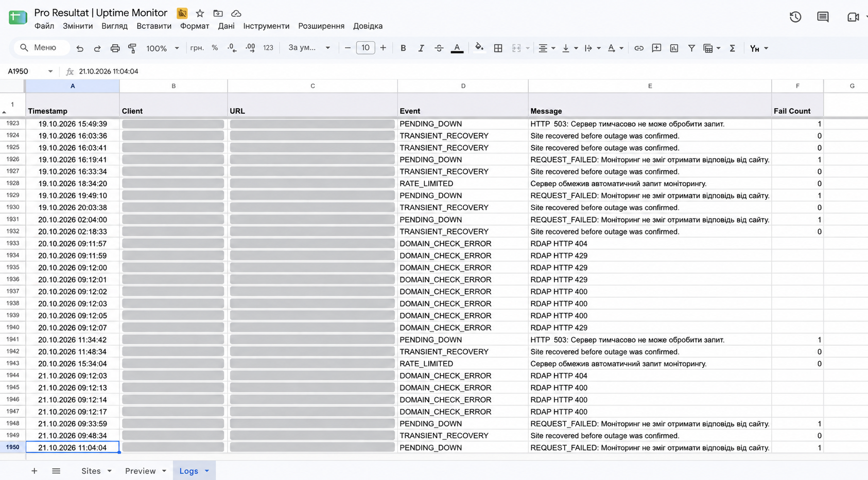Redo the last undone action
The image size is (868, 480).
pos(97,48)
